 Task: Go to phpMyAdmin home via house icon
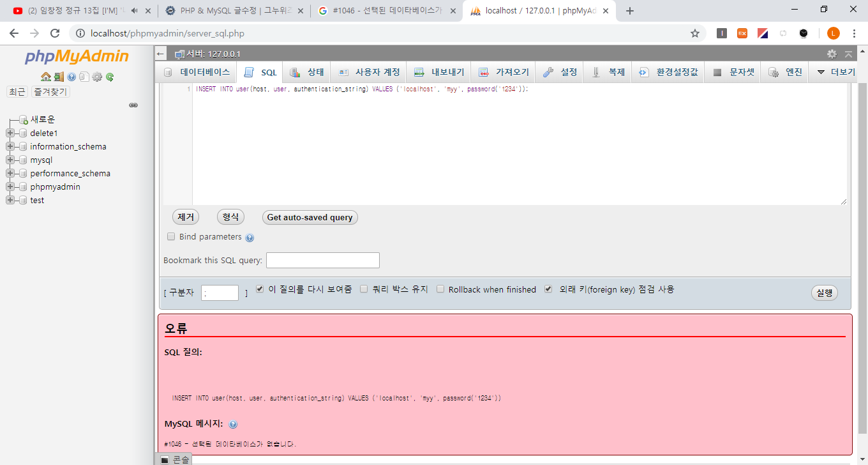[x=46, y=77]
